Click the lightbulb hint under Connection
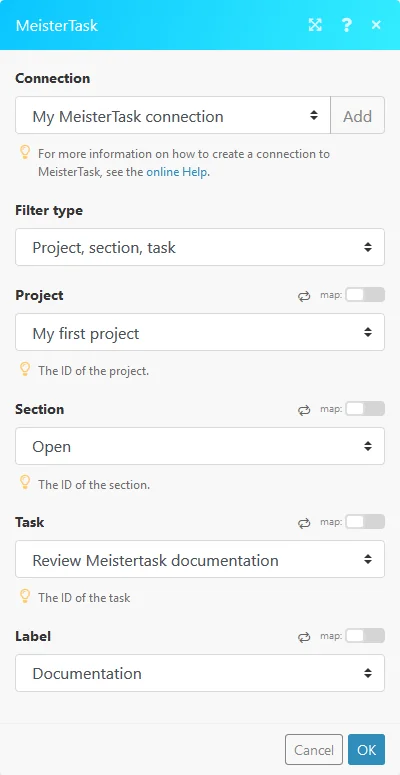Screen dimensions: 400x775 25,153
